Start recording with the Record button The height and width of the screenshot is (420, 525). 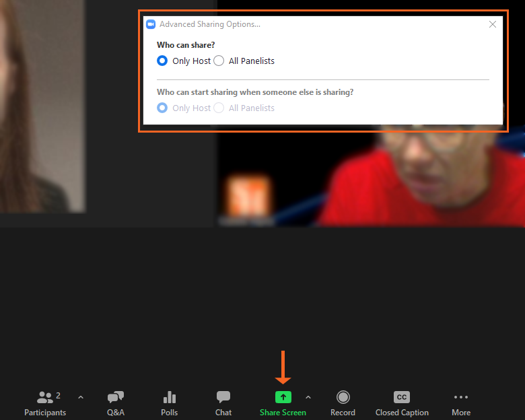343,403
